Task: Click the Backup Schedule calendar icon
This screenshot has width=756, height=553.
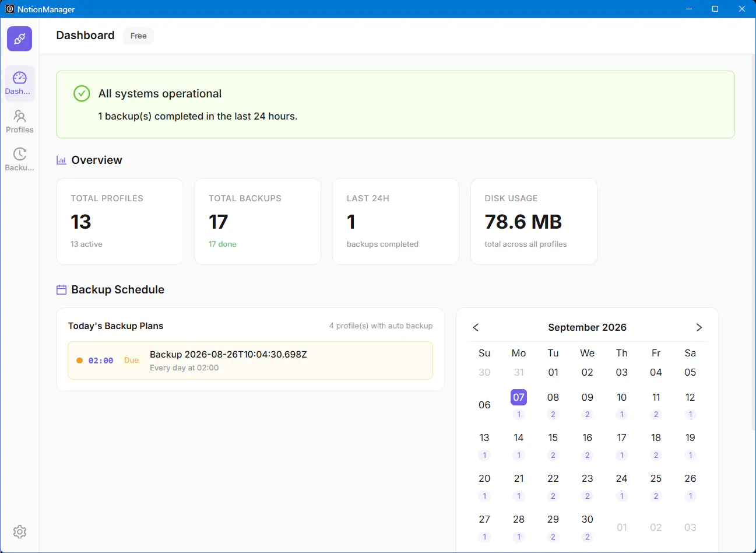Action: click(61, 289)
